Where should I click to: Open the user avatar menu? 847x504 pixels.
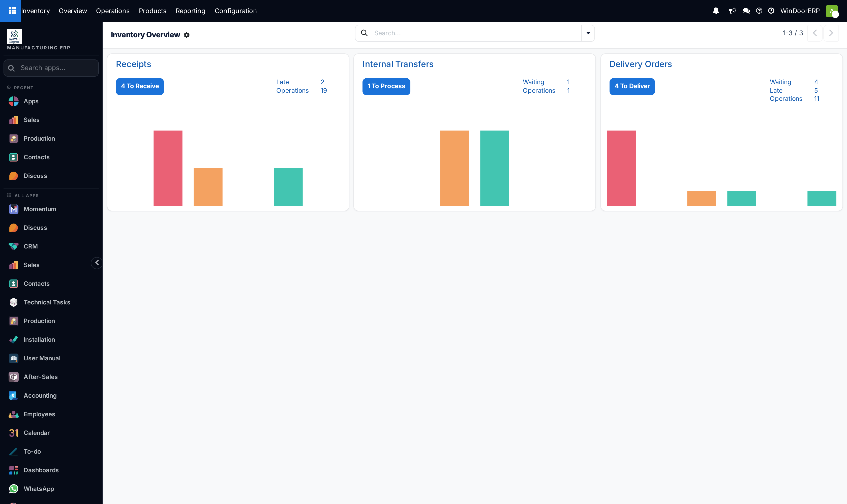click(x=832, y=11)
